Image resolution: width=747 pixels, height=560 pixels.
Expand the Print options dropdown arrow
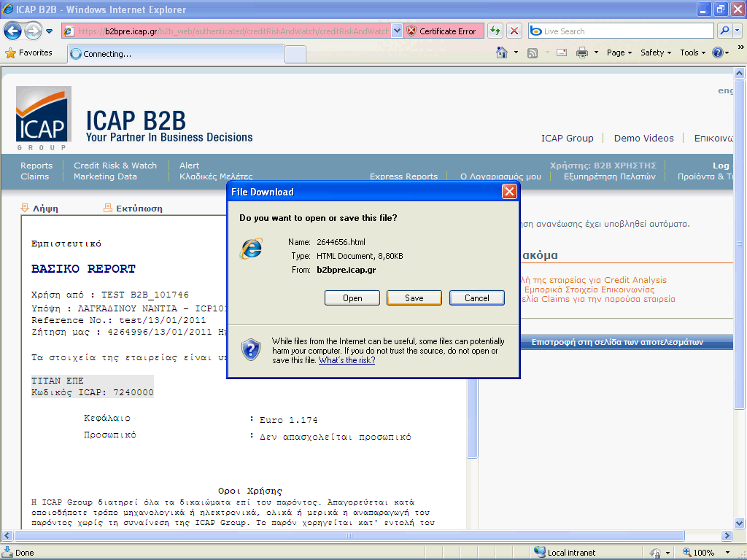pos(596,52)
